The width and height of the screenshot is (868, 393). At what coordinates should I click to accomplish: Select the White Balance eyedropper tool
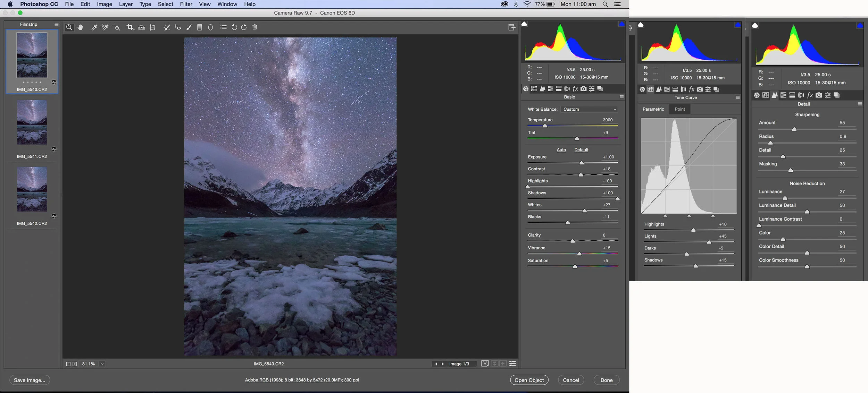coord(94,27)
